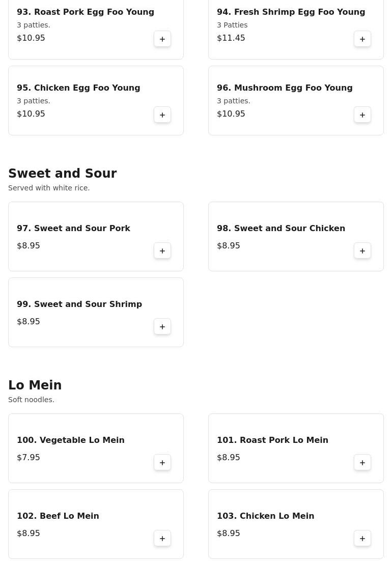Add Sweet and Sour Chicken via plus
Image resolution: width=392 pixels, height=561 pixels.
click(x=362, y=251)
